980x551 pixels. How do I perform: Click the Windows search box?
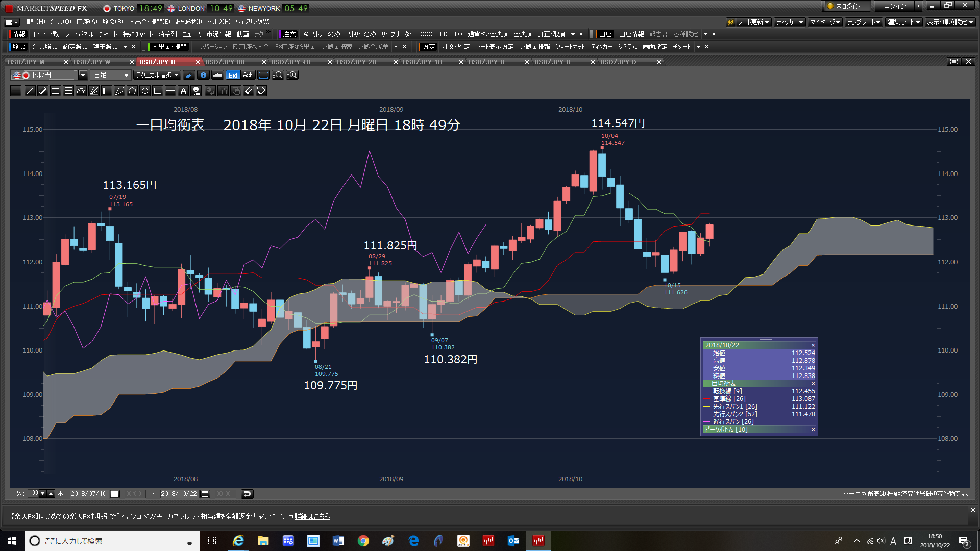(x=112, y=541)
